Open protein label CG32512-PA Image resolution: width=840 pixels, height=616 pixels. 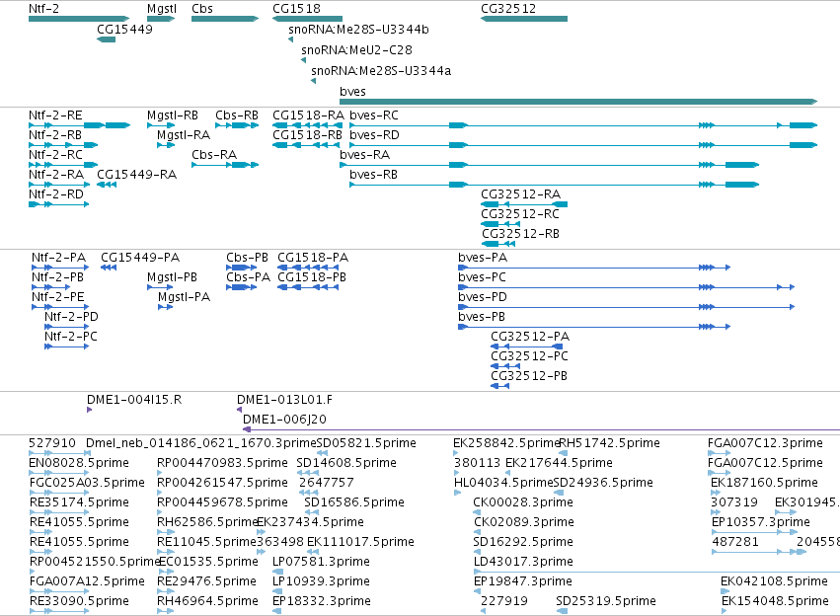530,337
